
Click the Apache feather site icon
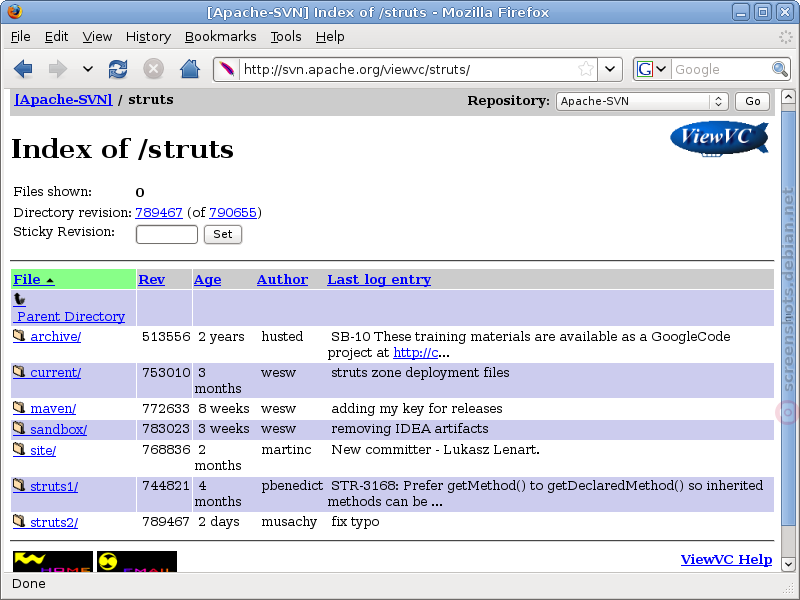click(x=227, y=69)
